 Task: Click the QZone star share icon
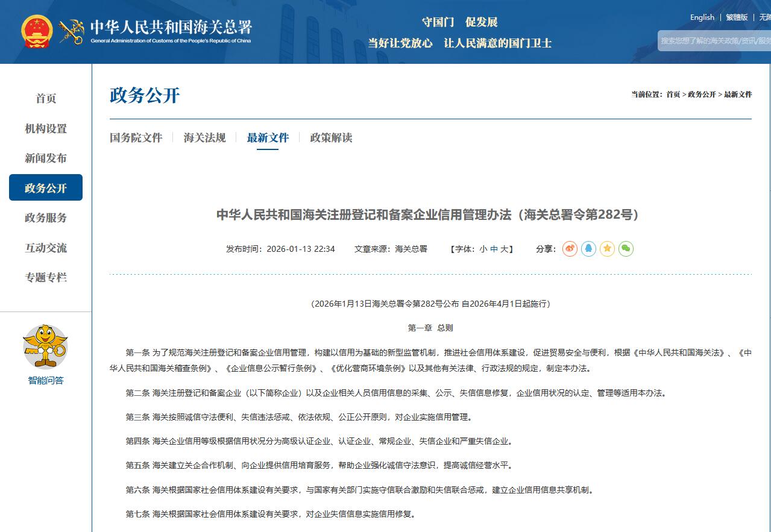(x=607, y=249)
